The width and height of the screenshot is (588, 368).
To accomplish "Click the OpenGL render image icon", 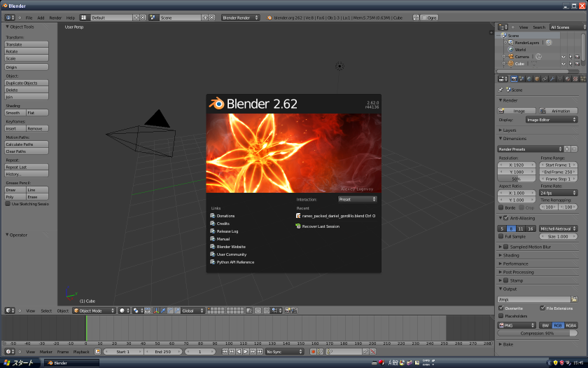I will pyautogui.click(x=287, y=311).
